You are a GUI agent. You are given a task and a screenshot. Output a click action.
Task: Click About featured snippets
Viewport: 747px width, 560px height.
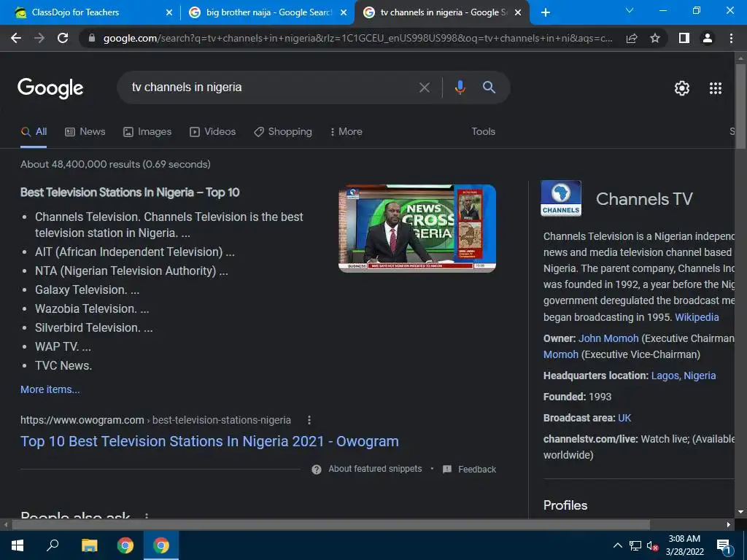[x=375, y=469]
